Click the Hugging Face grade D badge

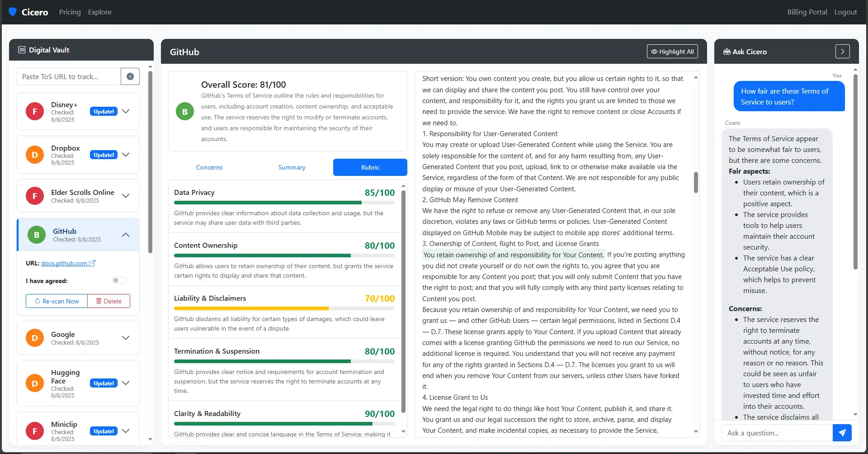pos(35,383)
